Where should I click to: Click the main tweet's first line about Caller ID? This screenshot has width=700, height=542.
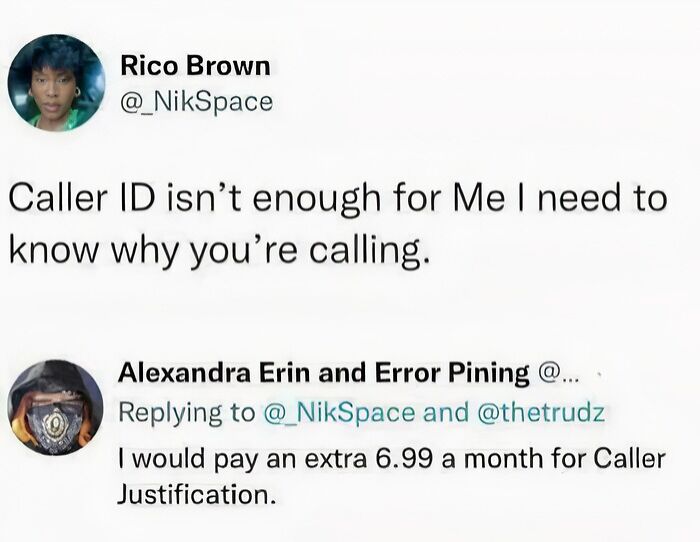click(338, 197)
